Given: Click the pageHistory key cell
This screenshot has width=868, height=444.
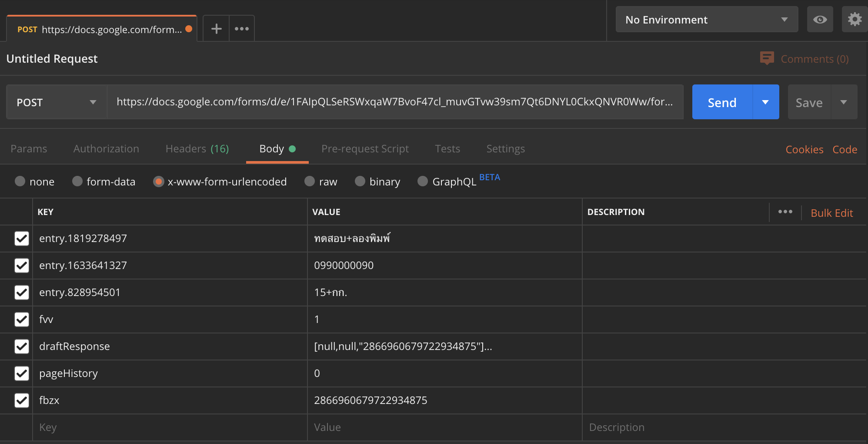Looking at the screenshot, I should pos(170,373).
